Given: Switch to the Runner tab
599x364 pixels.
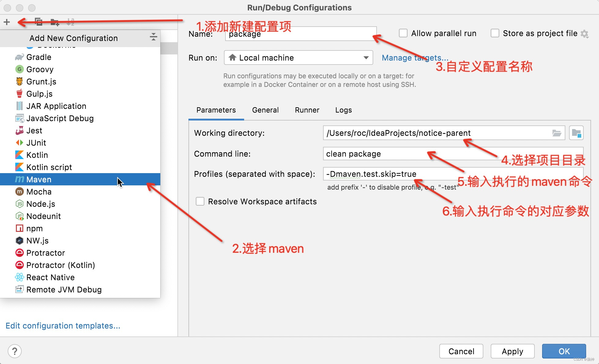Looking at the screenshot, I should [x=307, y=110].
